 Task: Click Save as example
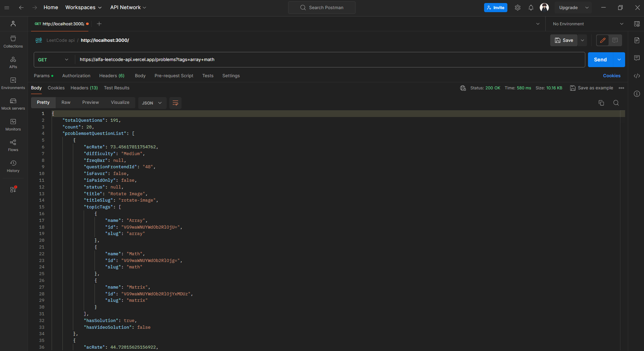591,88
